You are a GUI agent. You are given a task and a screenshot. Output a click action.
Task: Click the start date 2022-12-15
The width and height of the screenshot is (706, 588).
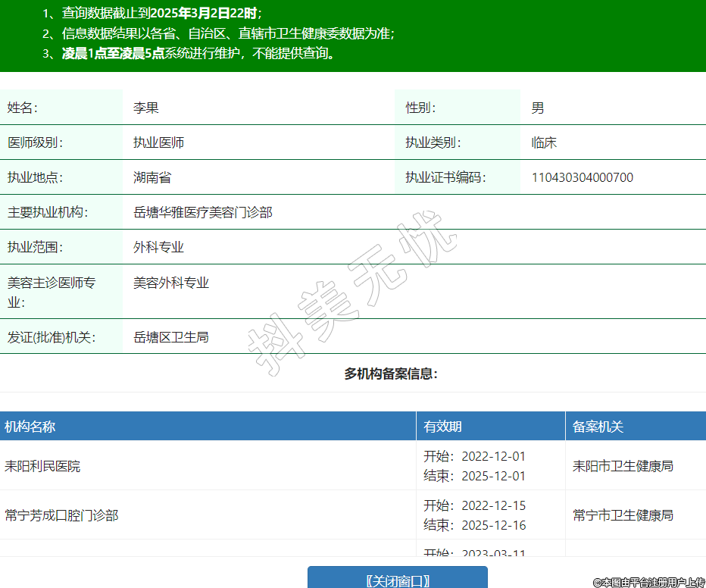tap(493, 505)
